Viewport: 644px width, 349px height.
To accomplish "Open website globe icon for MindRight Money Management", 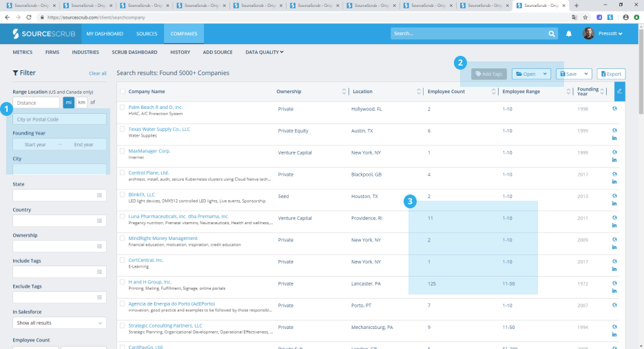I will [x=614, y=239].
